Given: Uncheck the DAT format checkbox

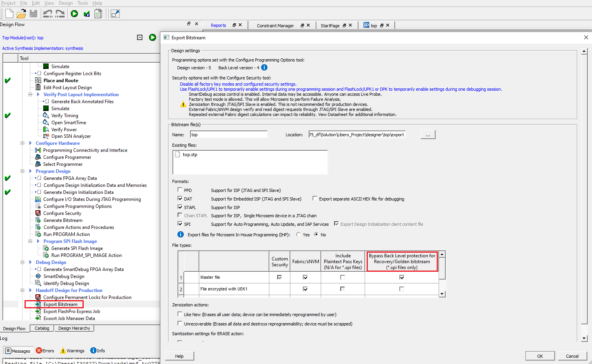Looking at the screenshot, I should (x=180, y=199).
